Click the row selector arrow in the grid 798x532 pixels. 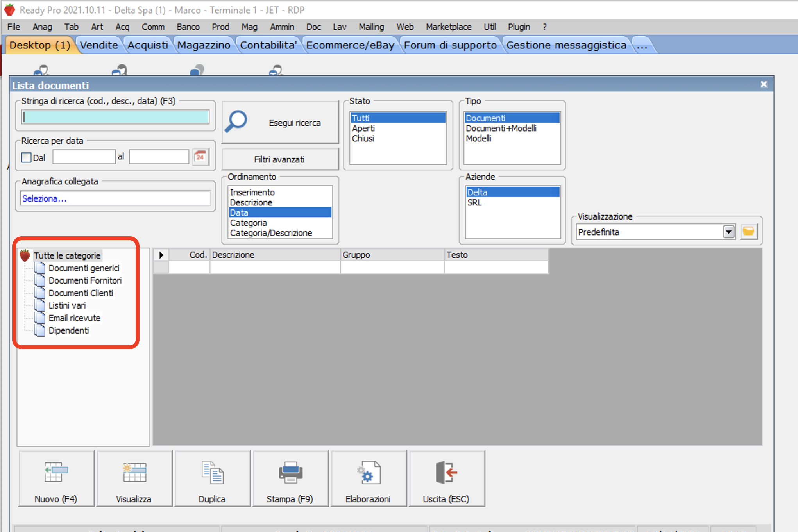coord(161,255)
